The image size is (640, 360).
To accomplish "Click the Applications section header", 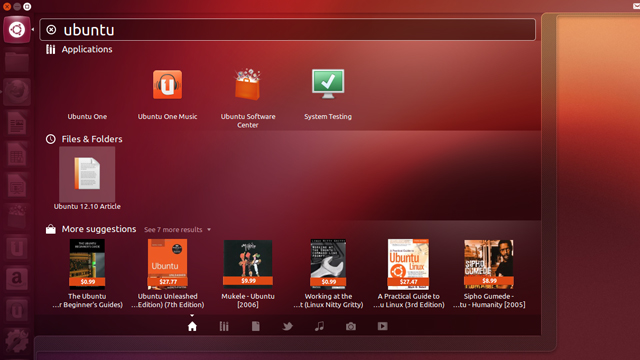I will 79,49.
